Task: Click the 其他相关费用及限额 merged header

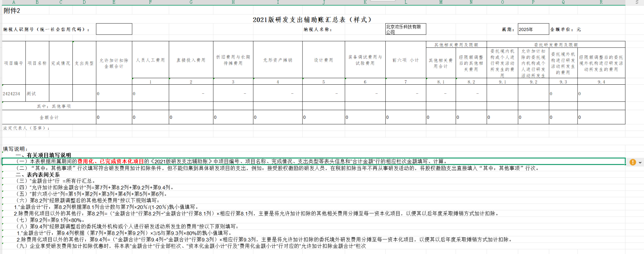Action: tap(456, 45)
